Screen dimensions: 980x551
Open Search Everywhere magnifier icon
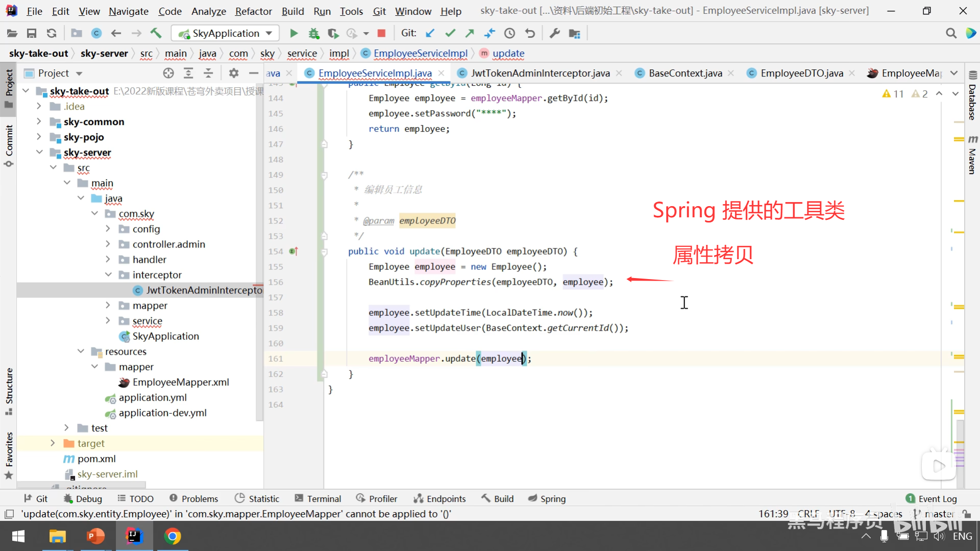tap(950, 33)
